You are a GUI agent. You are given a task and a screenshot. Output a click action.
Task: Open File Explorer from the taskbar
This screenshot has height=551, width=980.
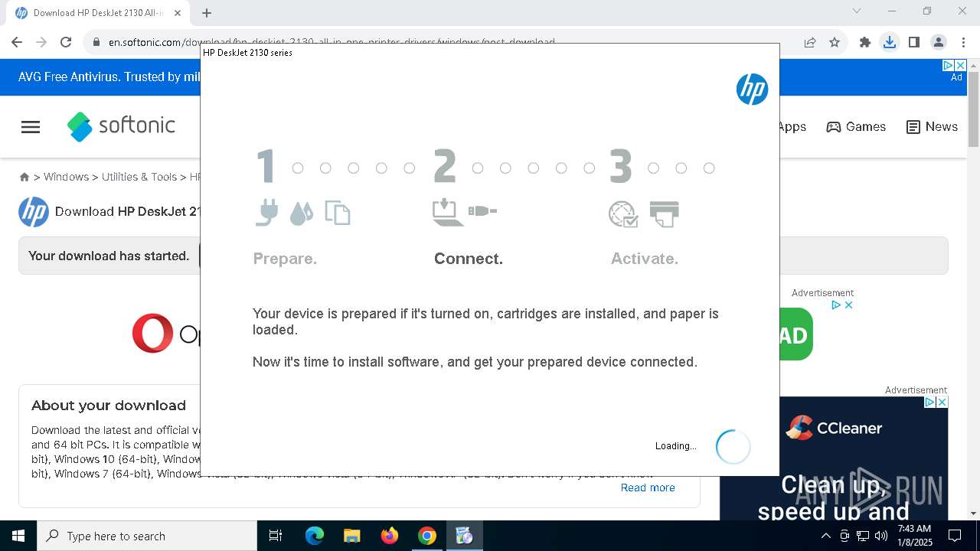click(x=352, y=536)
